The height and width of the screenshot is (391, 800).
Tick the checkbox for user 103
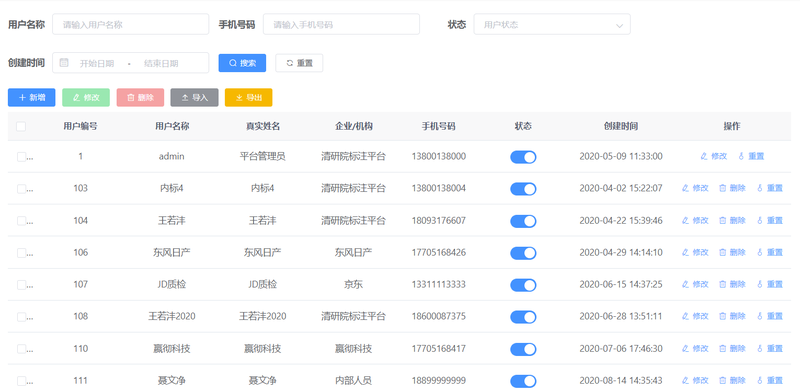(x=21, y=189)
